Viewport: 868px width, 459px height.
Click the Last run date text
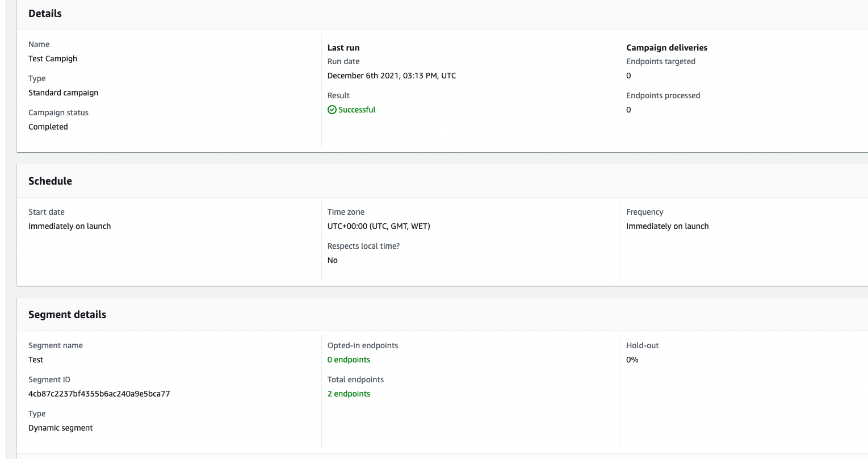[x=392, y=75]
